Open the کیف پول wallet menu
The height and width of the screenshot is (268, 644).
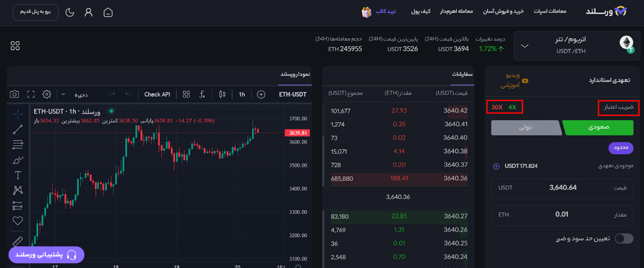(421, 11)
